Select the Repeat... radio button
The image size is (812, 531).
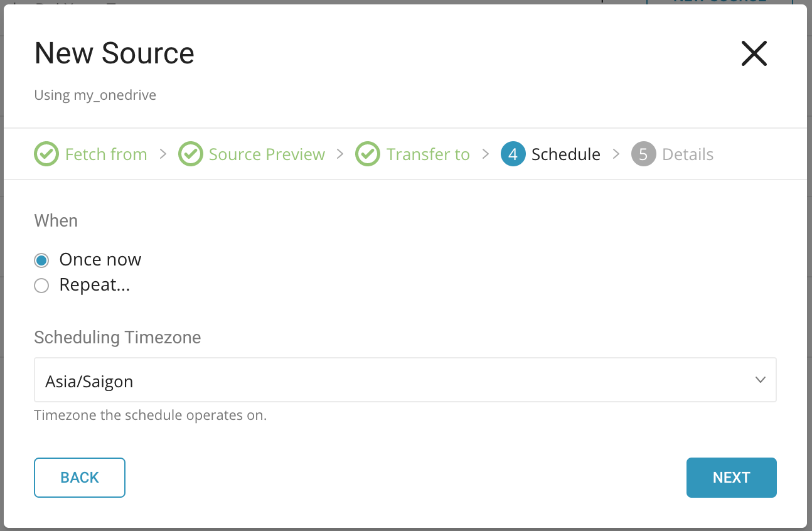point(41,286)
